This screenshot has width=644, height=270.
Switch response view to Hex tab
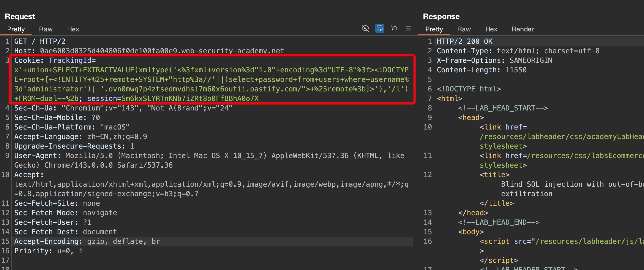coord(491,29)
